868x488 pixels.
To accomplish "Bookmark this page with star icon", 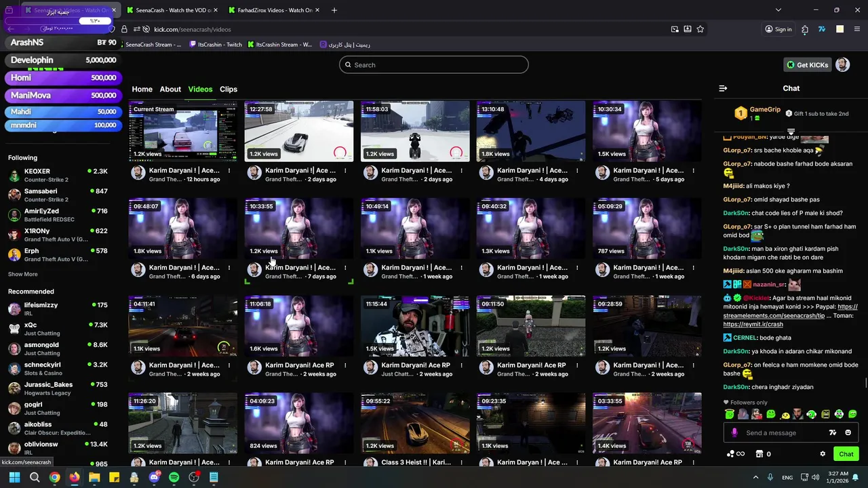I will 700,29.
